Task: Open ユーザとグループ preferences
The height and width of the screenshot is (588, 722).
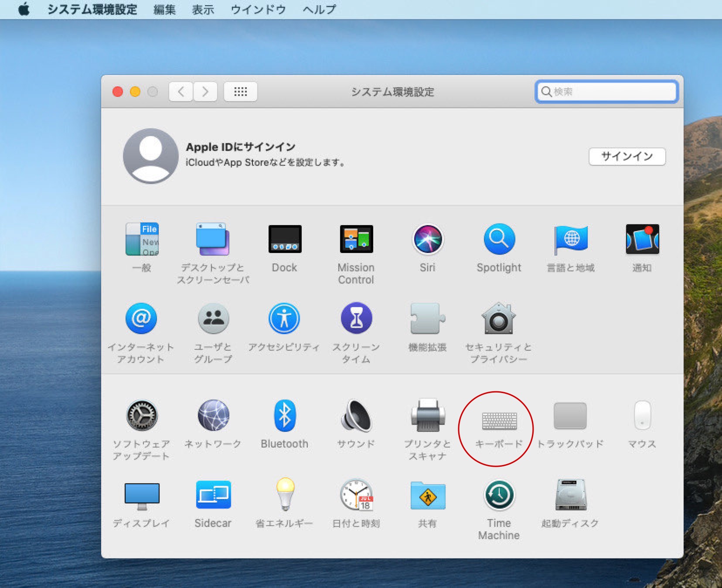Action: click(213, 318)
